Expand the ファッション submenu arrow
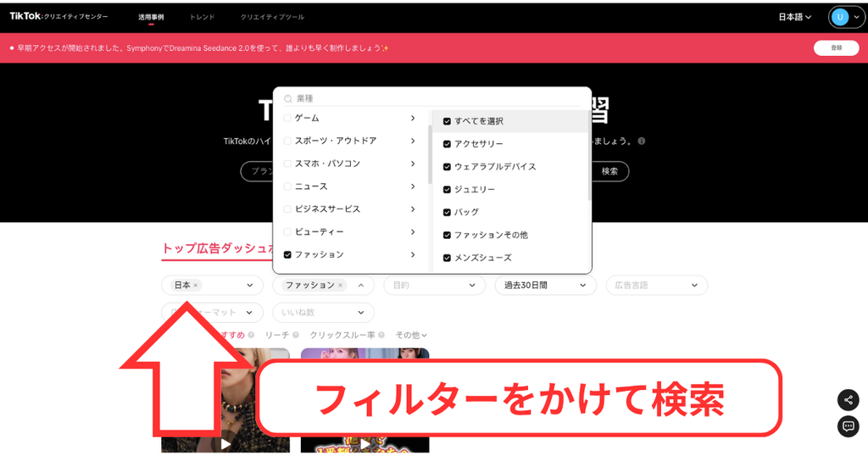868x456 pixels. tap(413, 254)
